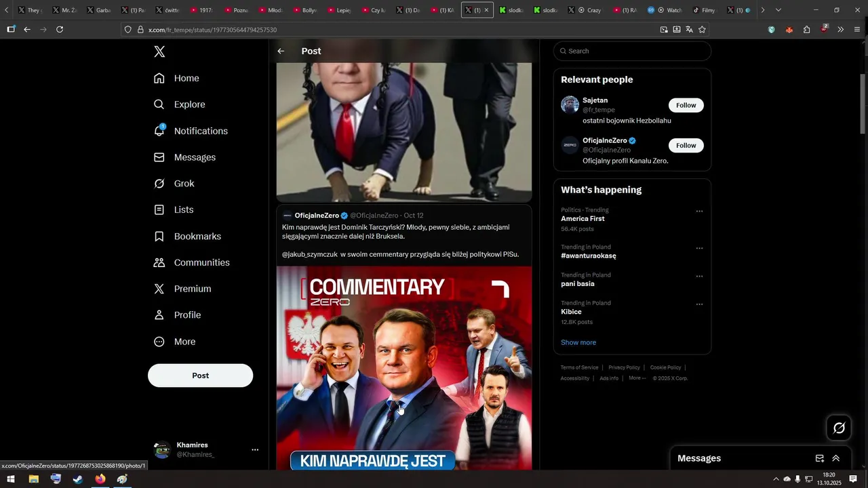Click the translate page icon in address bar
This screenshot has height=488, width=868.
689,29
